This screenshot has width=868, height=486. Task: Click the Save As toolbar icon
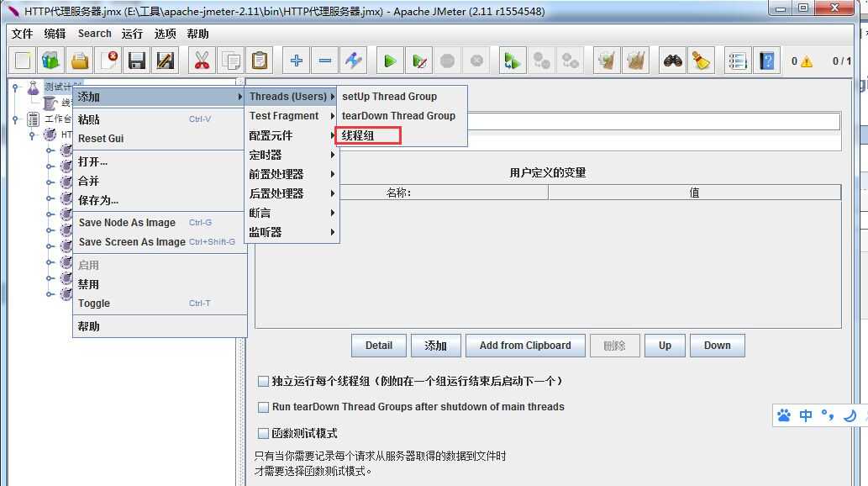pyautogui.click(x=165, y=61)
